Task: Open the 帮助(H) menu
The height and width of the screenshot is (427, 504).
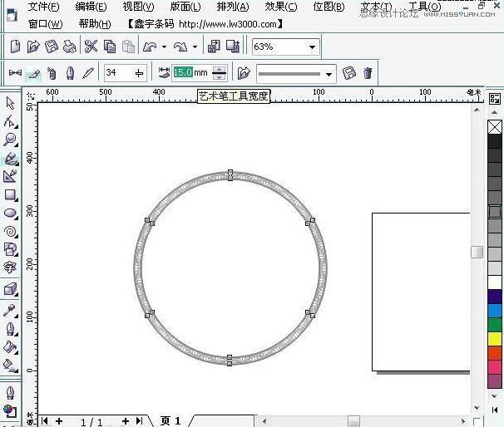Action: tap(95, 24)
